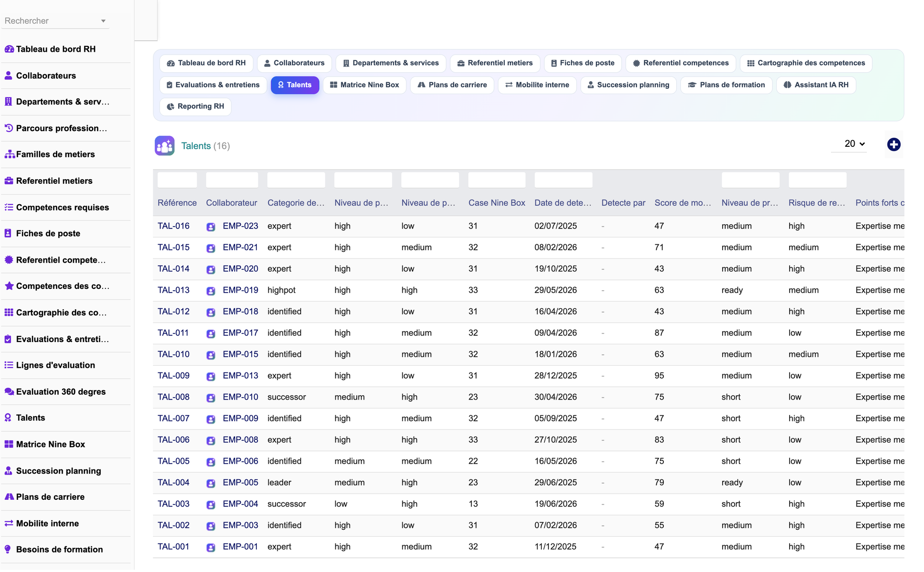Click the Competences requises list icon
Screen dimensions: 924x572
[9, 207]
